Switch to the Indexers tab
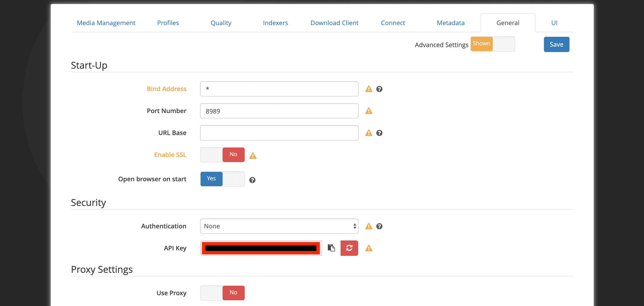 point(275,23)
